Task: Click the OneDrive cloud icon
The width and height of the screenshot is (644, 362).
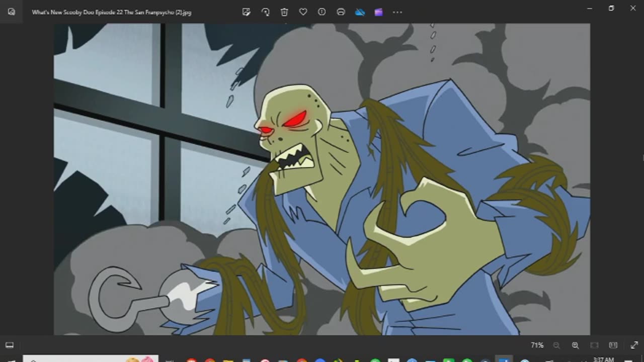Action: [360, 12]
